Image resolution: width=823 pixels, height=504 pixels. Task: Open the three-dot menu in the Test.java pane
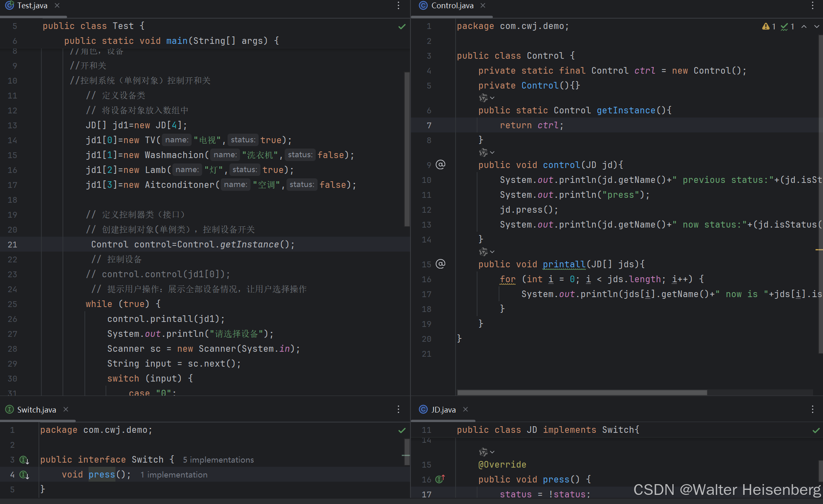click(x=398, y=6)
